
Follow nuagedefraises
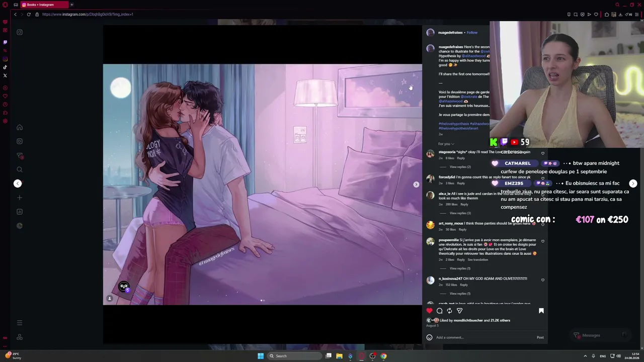[x=472, y=33]
